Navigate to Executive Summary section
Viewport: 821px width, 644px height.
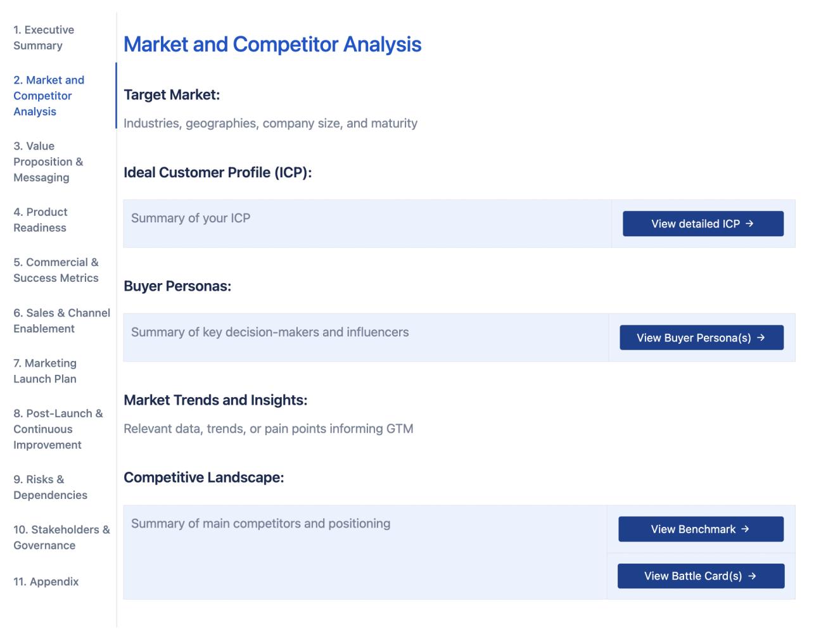(44, 37)
